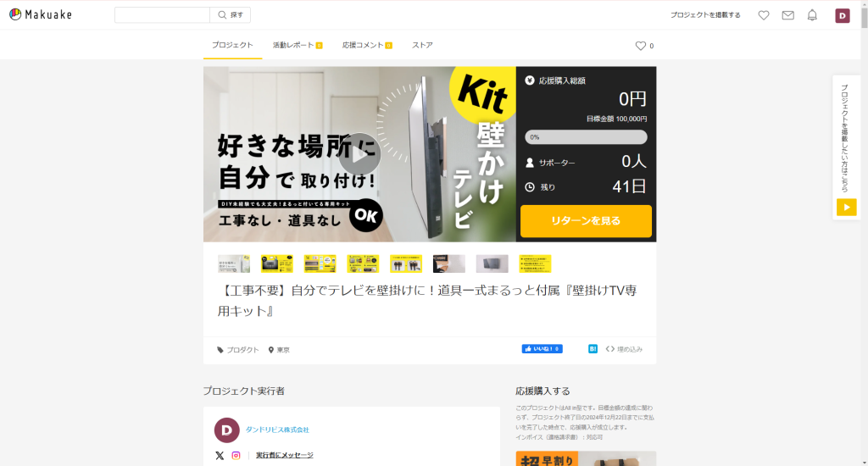Click the 探す search button

pyautogui.click(x=231, y=15)
